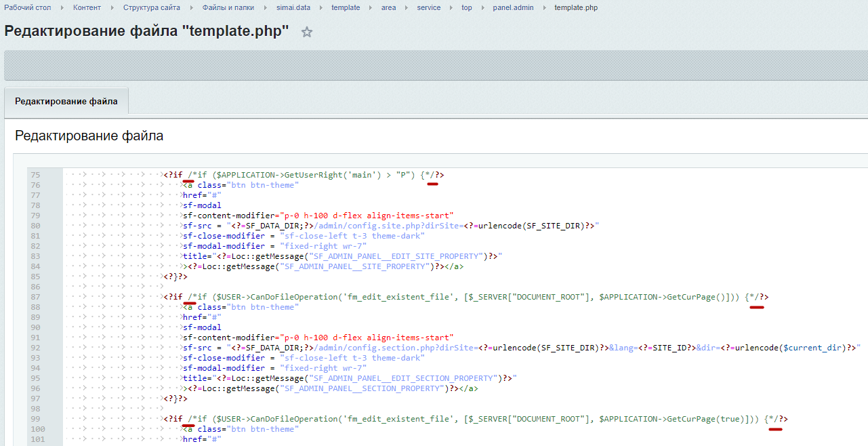The image size is (868, 446).
Task: Click the template.php breadcrumb item
Action: coord(576,7)
